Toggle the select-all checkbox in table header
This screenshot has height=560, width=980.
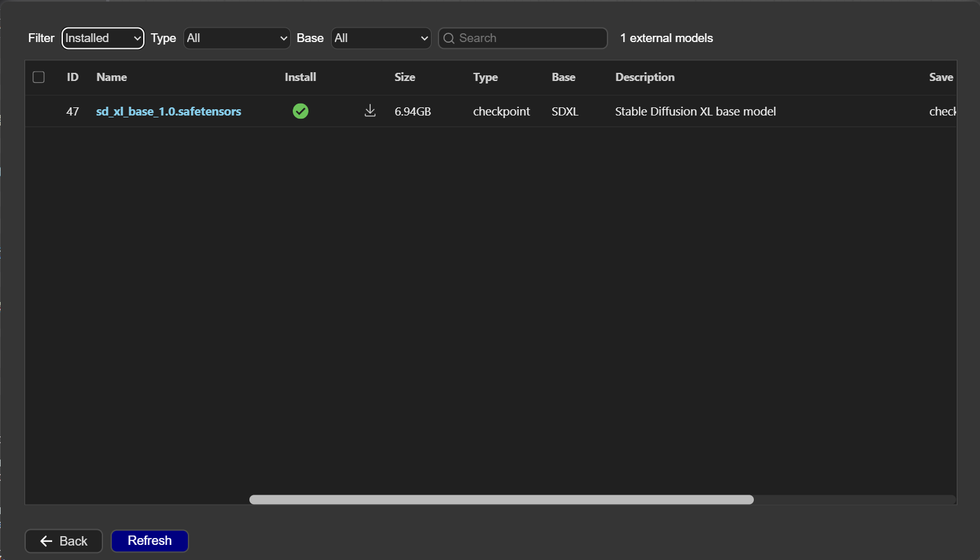39,77
